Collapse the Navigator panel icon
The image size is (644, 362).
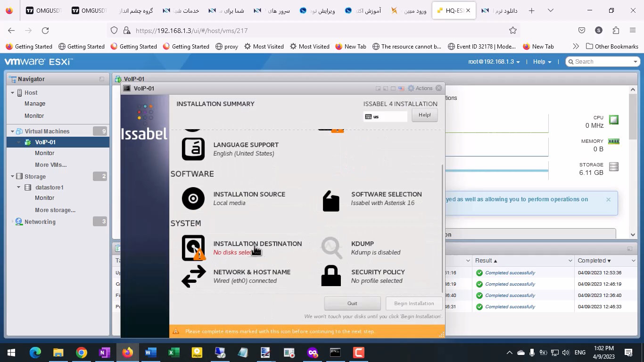[x=102, y=79]
